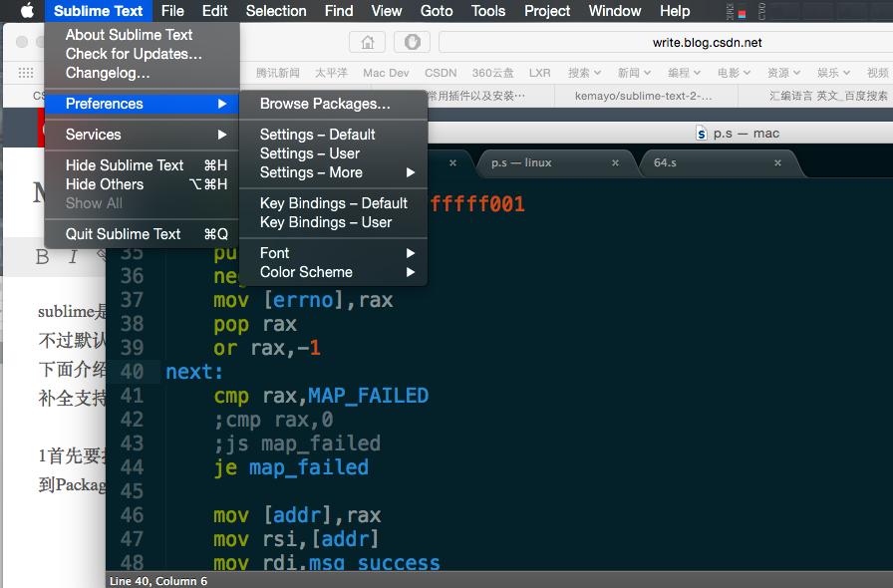Open the Edit menu
The height and width of the screenshot is (588, 893).
(x=214, y=11)
